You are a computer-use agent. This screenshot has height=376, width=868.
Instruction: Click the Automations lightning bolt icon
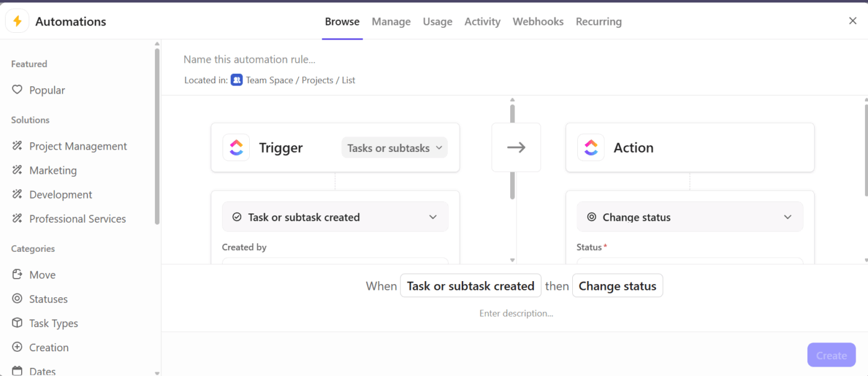coord(17,20)
